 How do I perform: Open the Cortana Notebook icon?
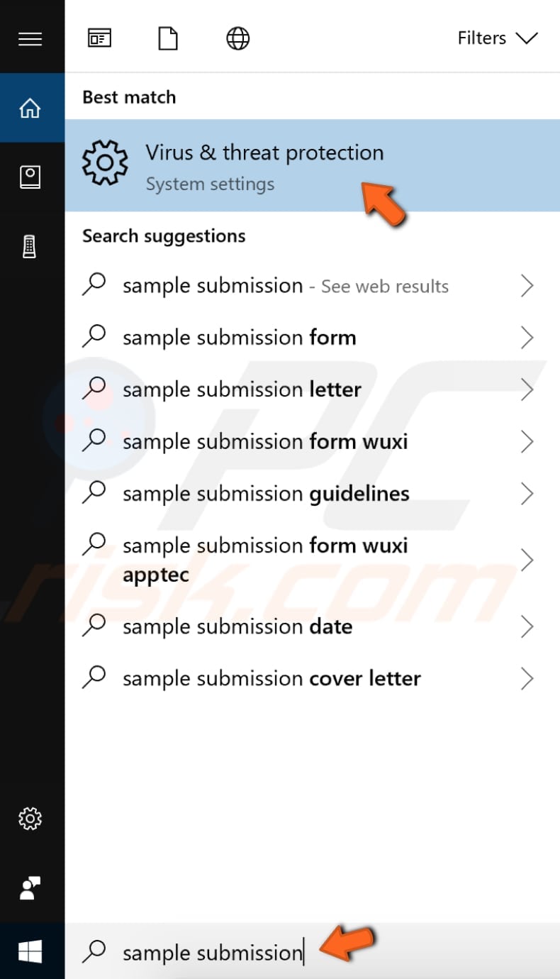click(30, 176)
